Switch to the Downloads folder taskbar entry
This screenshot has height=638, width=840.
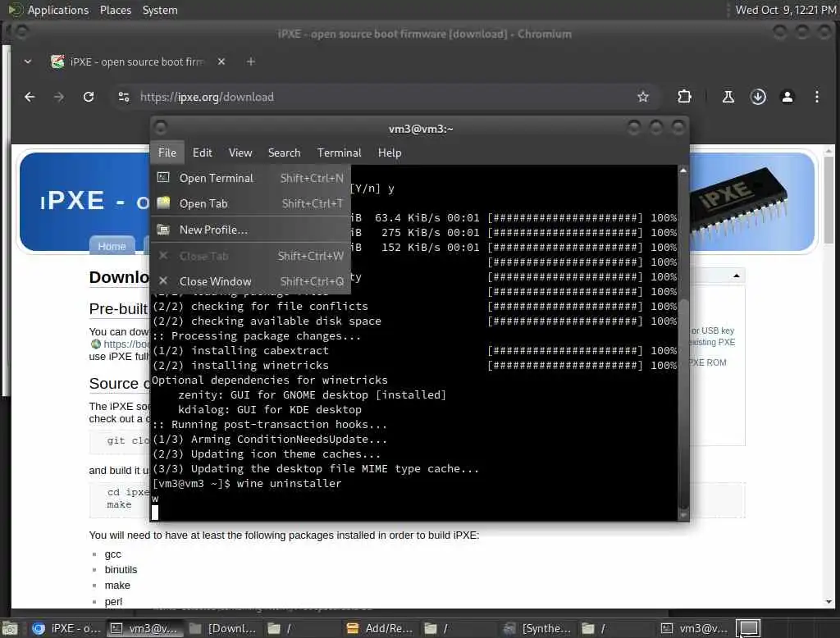click(223, 628)
